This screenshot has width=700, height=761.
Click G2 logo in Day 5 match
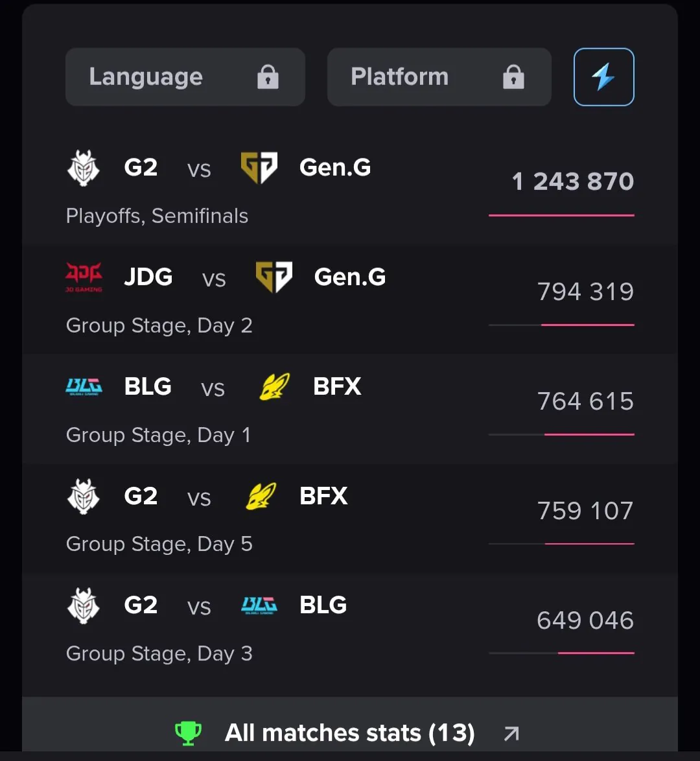[x=84, y=497]
